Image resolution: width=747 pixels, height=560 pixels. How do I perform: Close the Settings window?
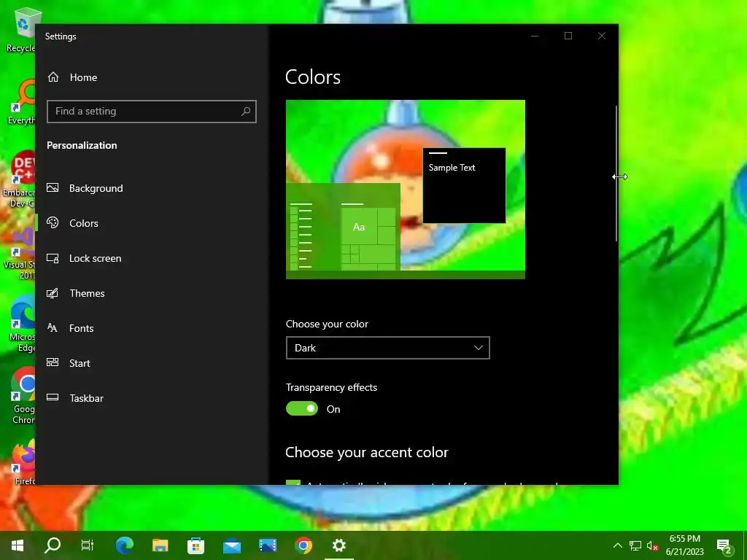[x=602, y=36]
